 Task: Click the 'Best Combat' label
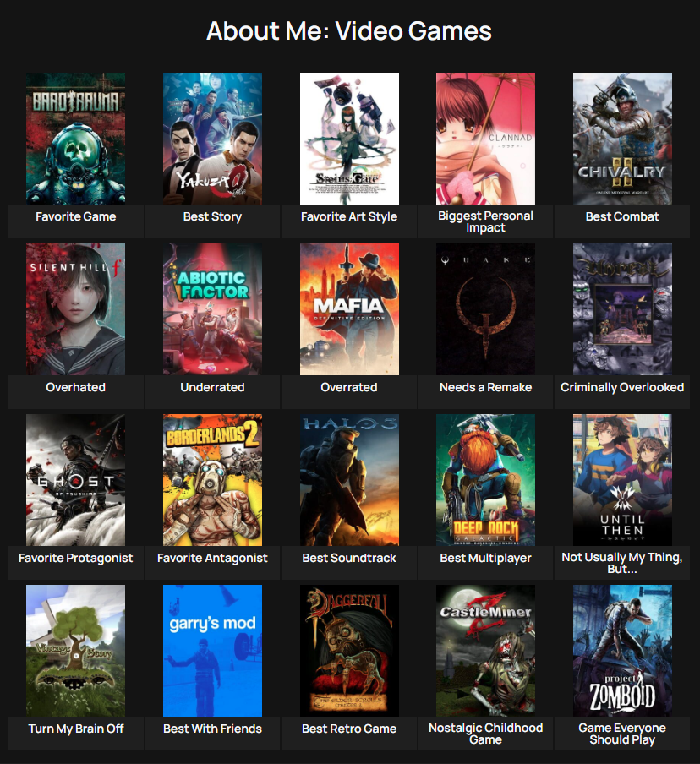pyautogui.click(x=622, y=217)
